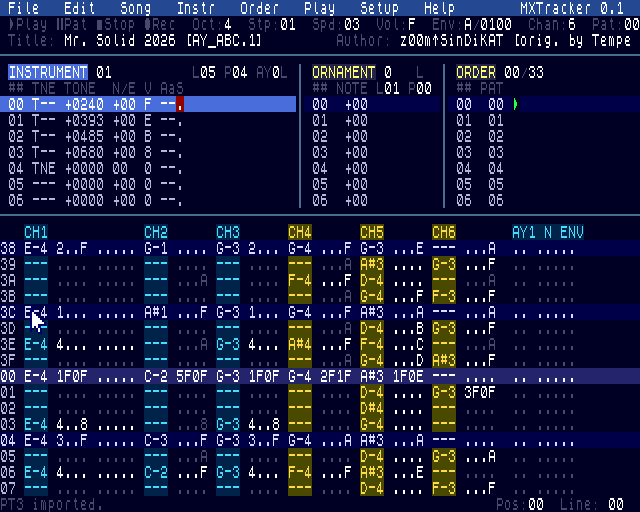Screen dimensions: 640x512
Task: Select the Vol value F
Action: point(412,24)
